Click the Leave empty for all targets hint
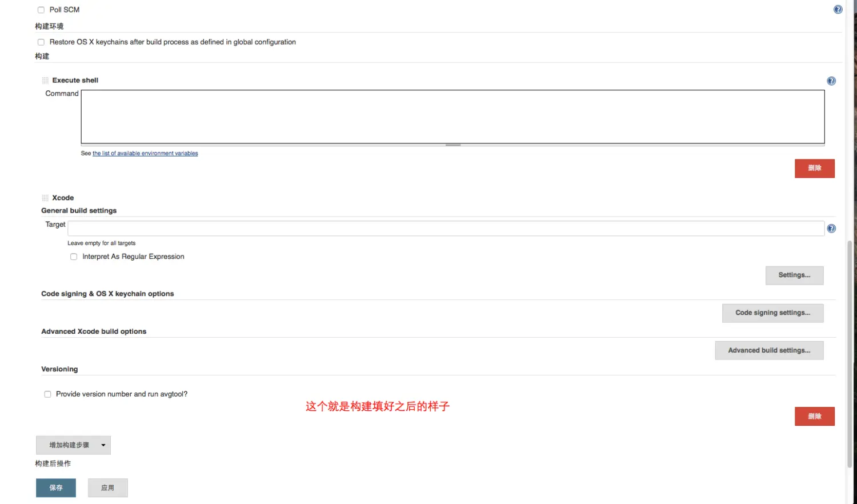This screenshot has width=857, height=504. click(x=102, y=243)
